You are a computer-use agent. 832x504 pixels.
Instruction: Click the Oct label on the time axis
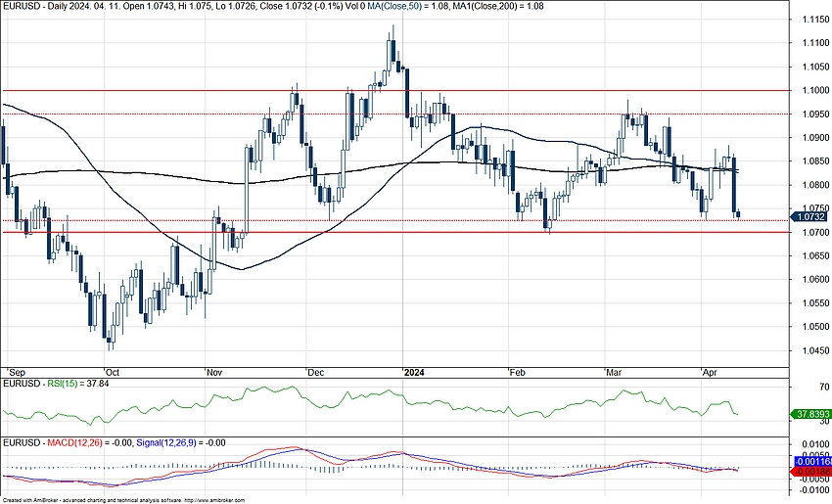click(x=111, y=373)
